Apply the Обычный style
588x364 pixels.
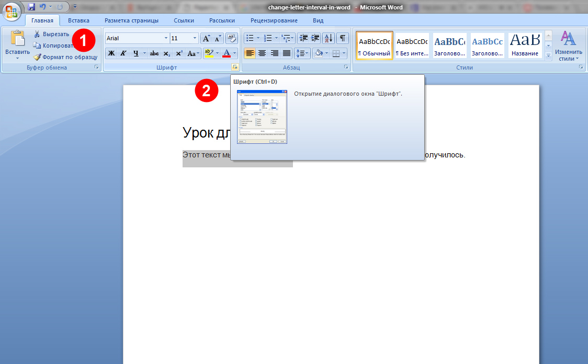pos(374,45)
